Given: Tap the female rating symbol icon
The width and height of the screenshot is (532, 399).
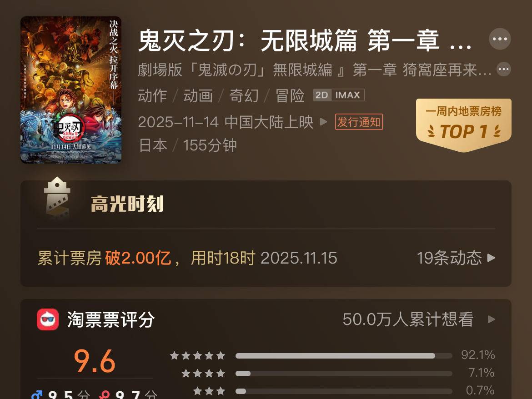Looking at the screenshot, I should tap(105, 395).
